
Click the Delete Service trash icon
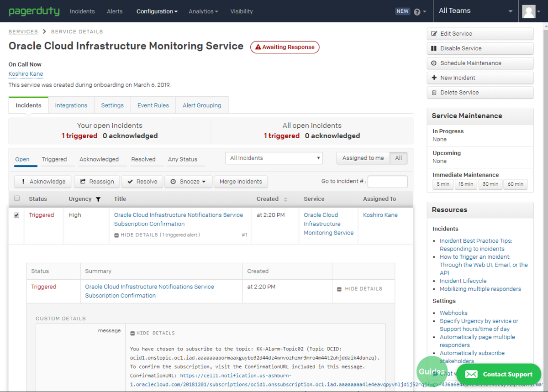[434, 93]
